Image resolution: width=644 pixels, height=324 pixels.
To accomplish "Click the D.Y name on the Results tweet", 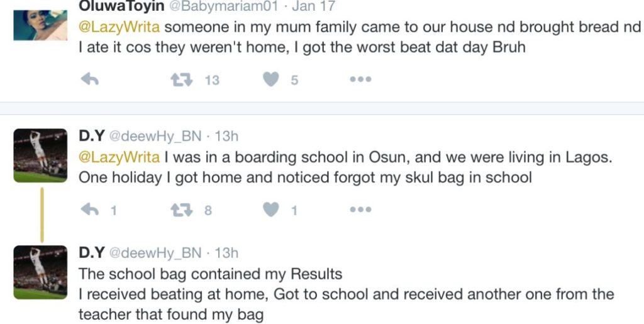I will tap(91, 253).
